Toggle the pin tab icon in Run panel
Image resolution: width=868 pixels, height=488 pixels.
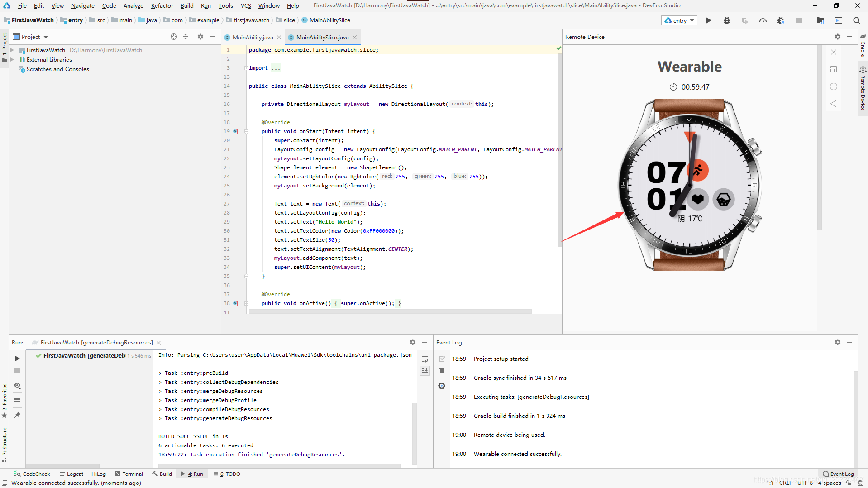click(x=17, y=415)
